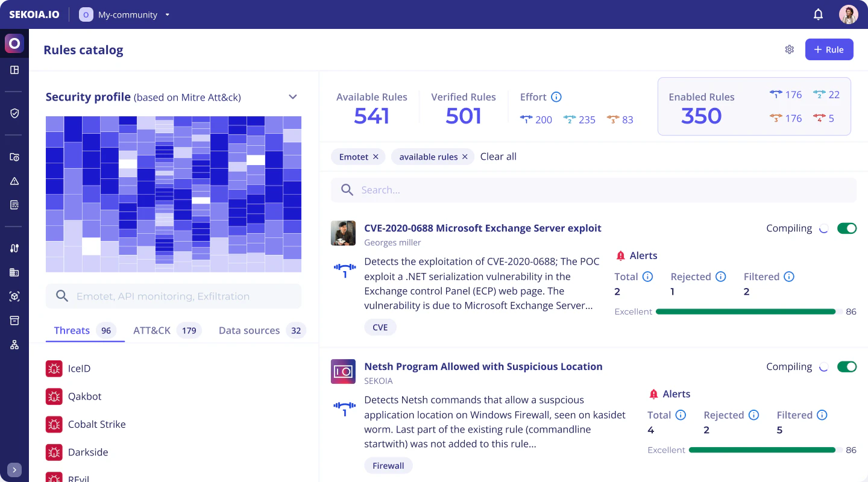Image resolution: width=868 pixels, height=482 pixels.
Task: Click the notifications bell icon
Action: click(x=818, y=13)
